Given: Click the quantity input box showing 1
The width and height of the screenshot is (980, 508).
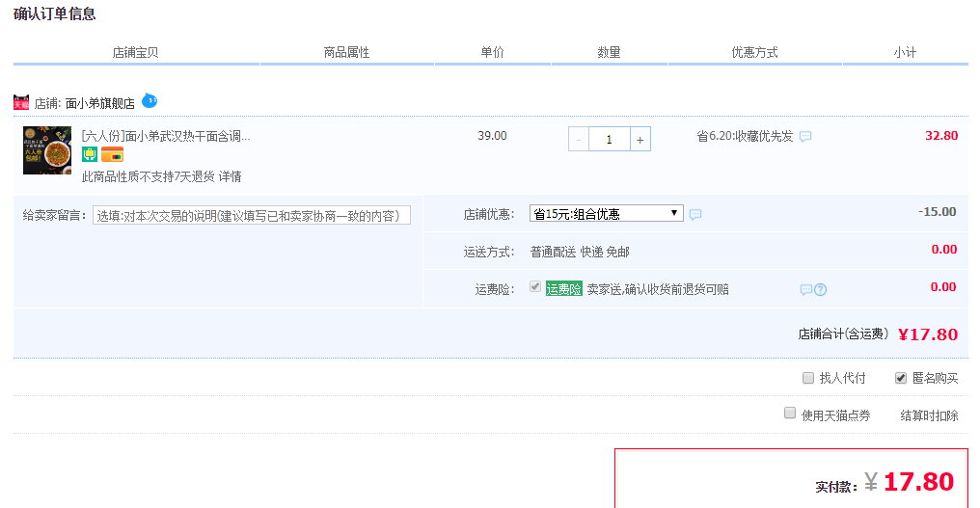Looking at the screenshot, I should 609,139.
